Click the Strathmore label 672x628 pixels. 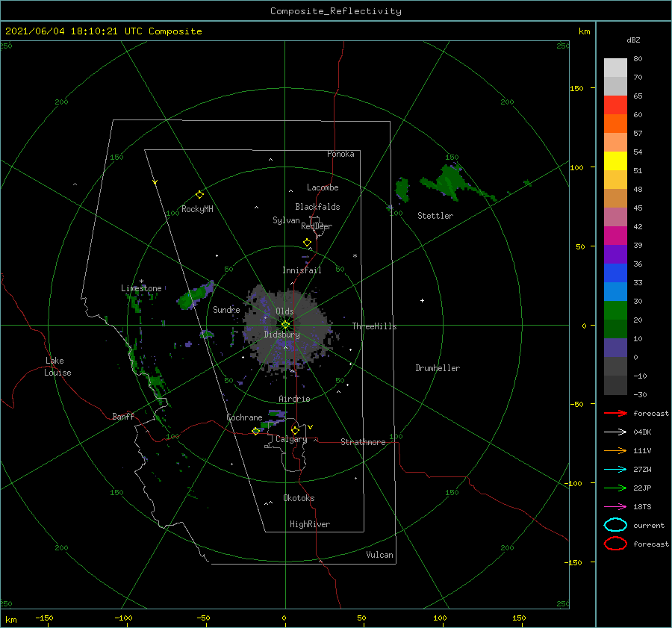coord(363,442)
